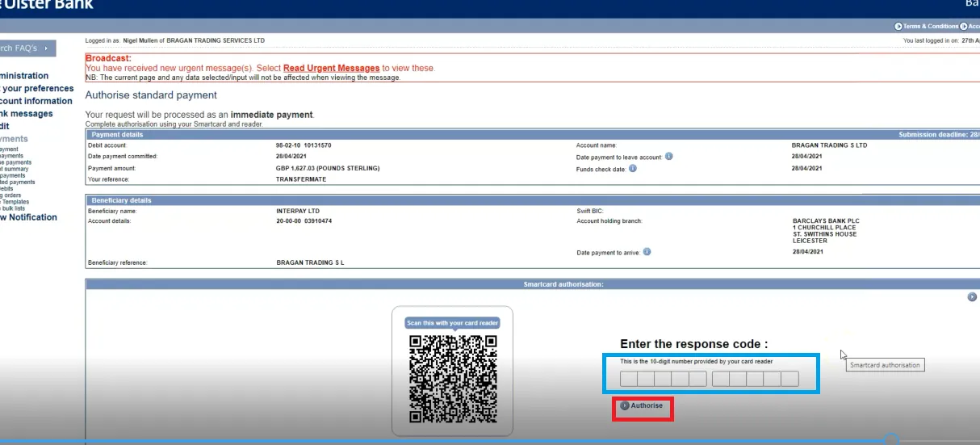Click beneficiary reference BRAGAN TRADING S L

(310, 262)
